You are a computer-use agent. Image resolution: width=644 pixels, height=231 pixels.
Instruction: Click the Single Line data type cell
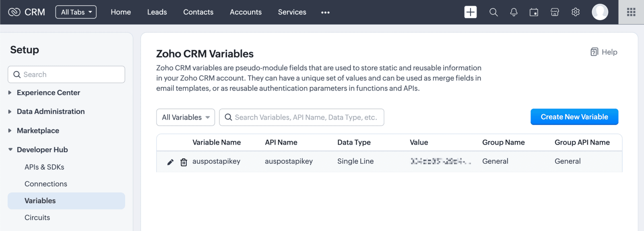355,161
